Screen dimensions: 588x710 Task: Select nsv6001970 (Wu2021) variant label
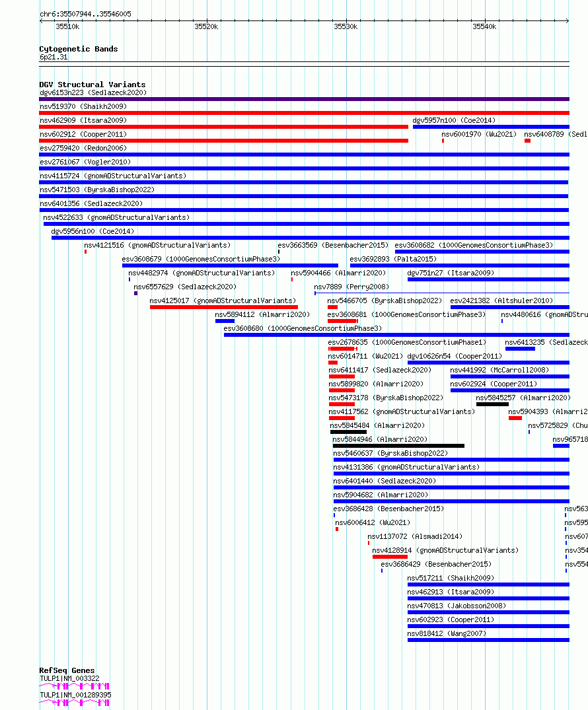pos(479,134)
